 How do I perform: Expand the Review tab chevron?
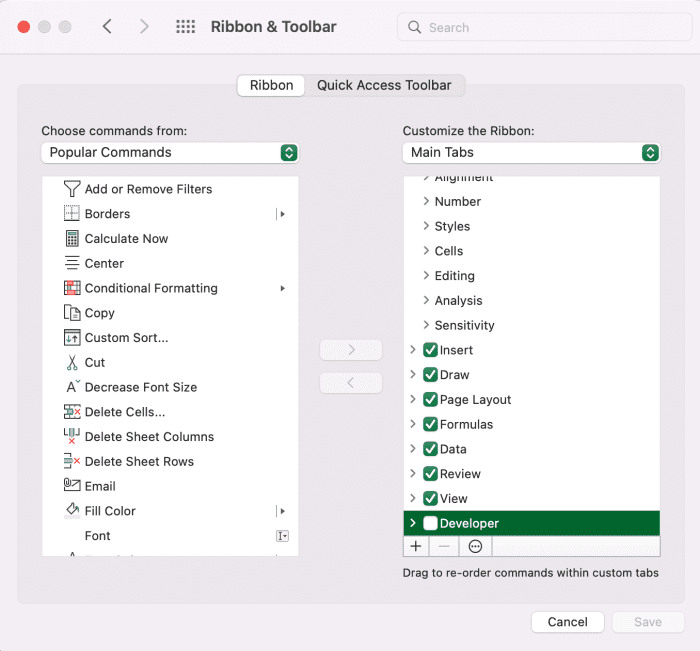[413, 473]
